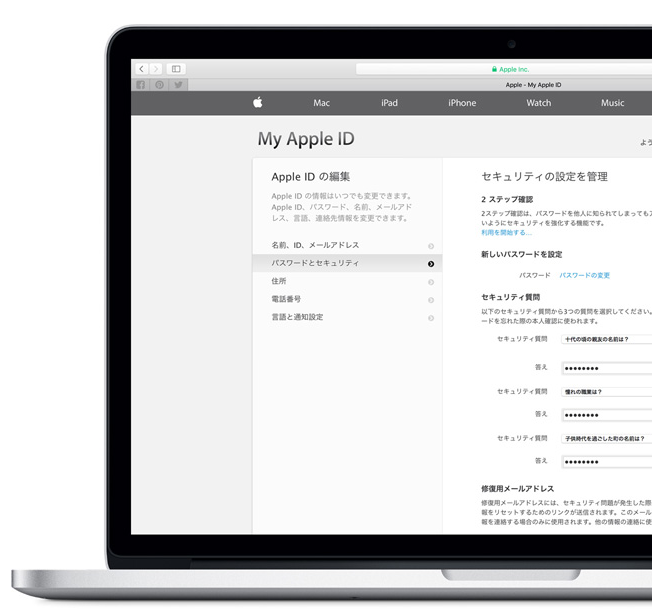Open the iPhone navigation item

click(x=462, y=103)
